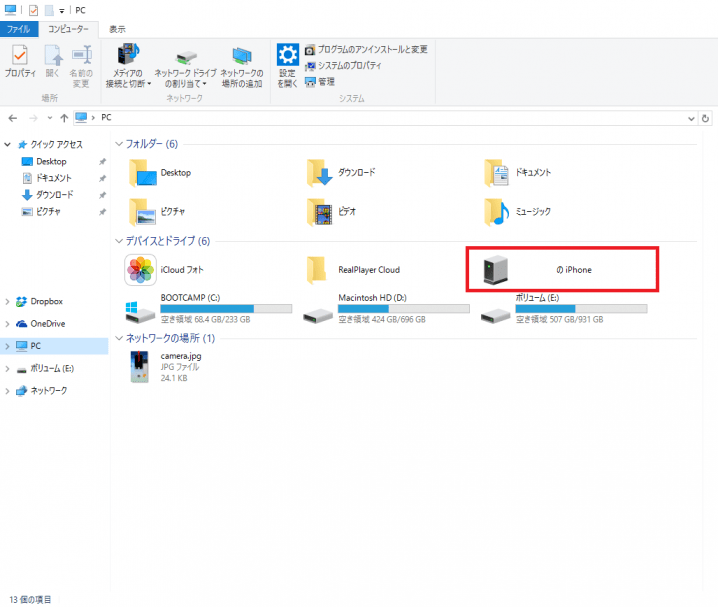
Task: Expand address bar history dropdown
Action: (x=691, y=119)
